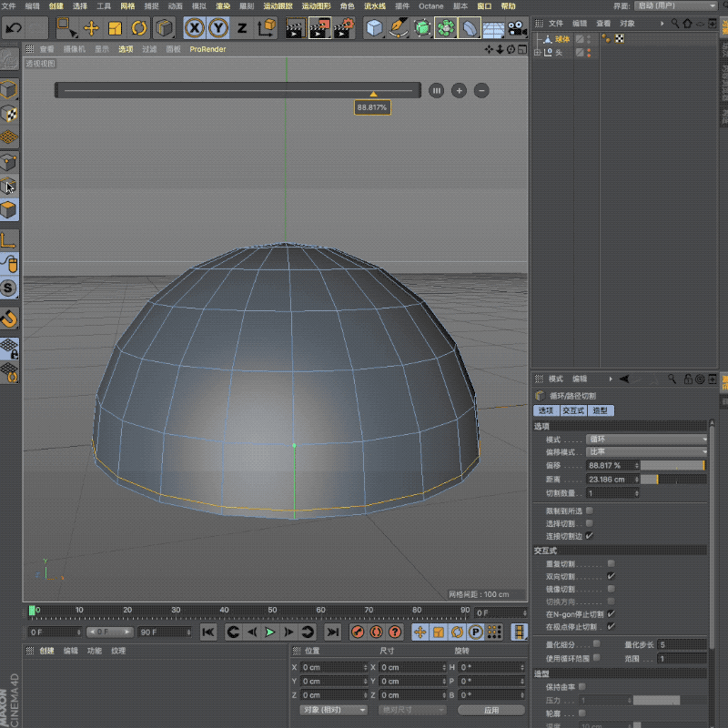Select the Rotate tool in toolbar
The width and height of the screenshot is (728, 728).
(139, 28)
